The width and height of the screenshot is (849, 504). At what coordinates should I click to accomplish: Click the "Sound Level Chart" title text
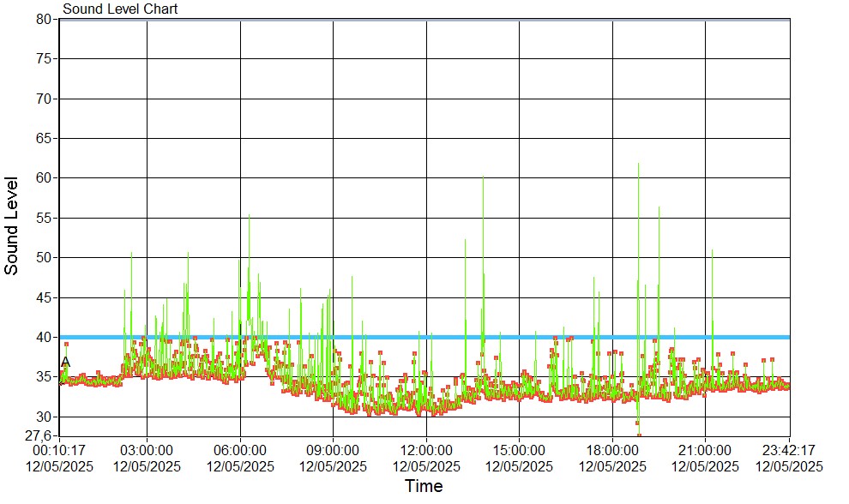click(120, 9)
